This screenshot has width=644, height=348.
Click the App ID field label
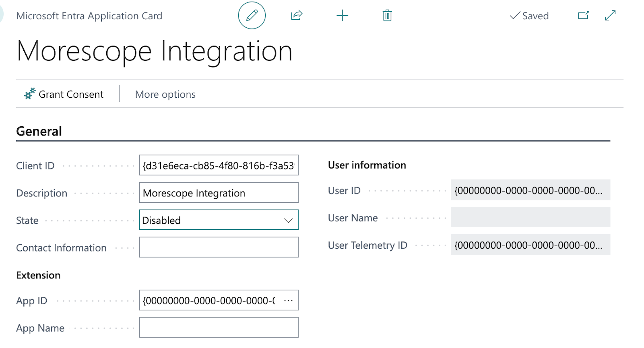point(31,301)
